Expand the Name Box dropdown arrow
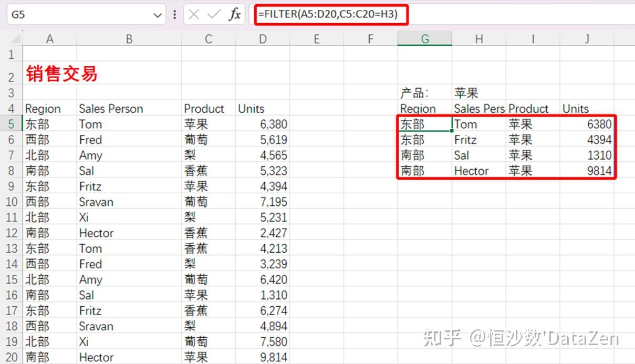Image resolution: width=635 pixels, height=364 pixels. pyautogui.click(x=157, y=15)
